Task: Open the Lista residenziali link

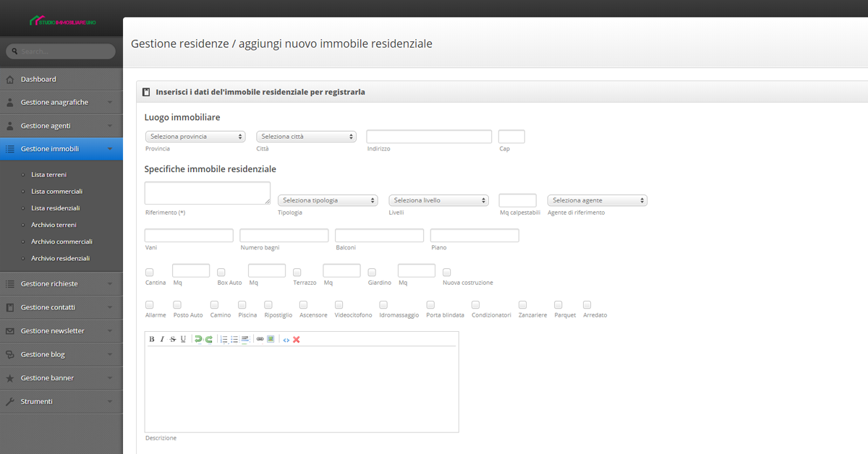Action: coord(55,208)
